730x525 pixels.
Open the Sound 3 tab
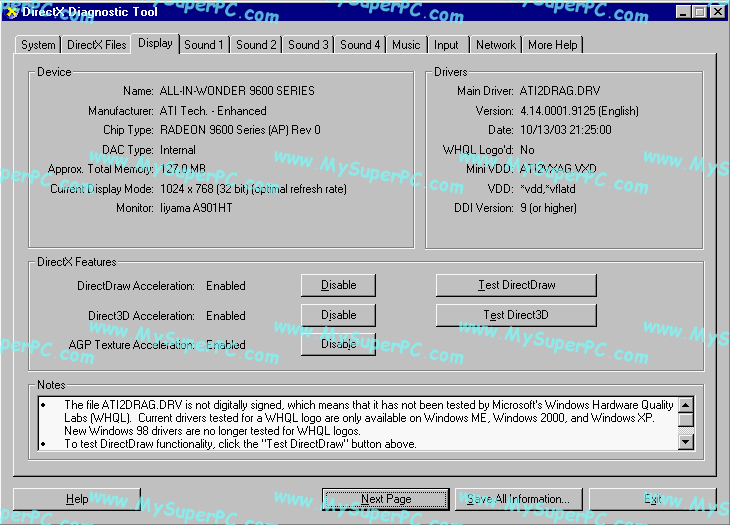pyautogui.click(x=308, y=45)
